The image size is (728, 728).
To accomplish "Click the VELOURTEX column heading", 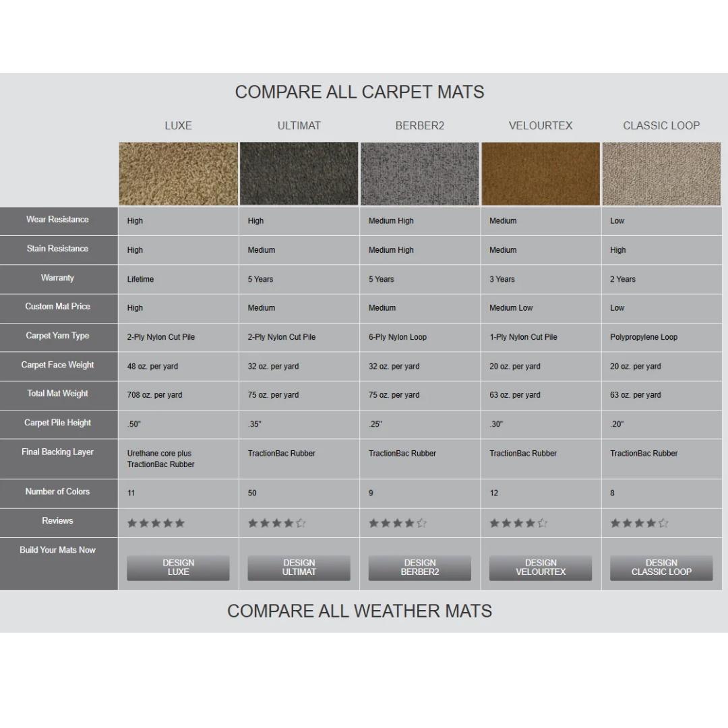I will pos(541,126).
